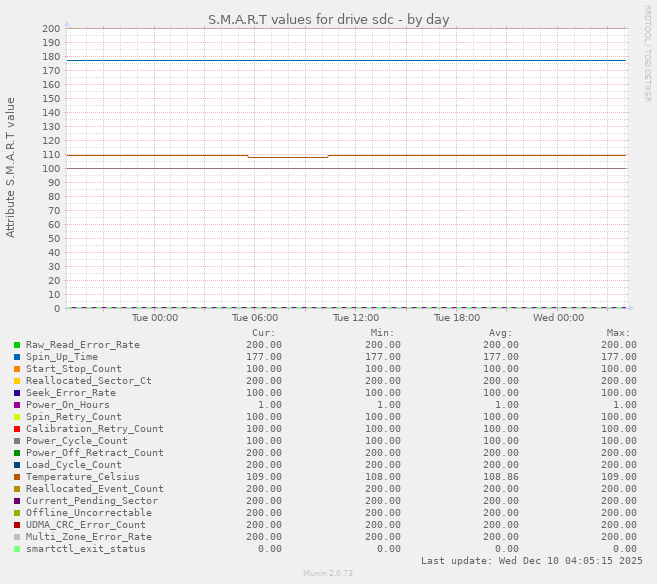Click the Wed 00:00 time axis label
The image size is (657, 584).
(x=558, y=318)
